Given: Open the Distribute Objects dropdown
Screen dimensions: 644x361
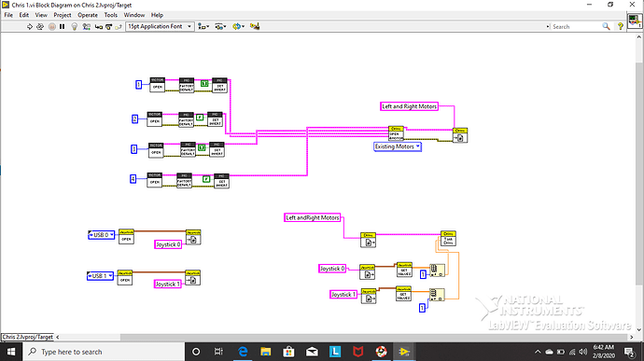Looking at the screenshot, I should [220, 26].
